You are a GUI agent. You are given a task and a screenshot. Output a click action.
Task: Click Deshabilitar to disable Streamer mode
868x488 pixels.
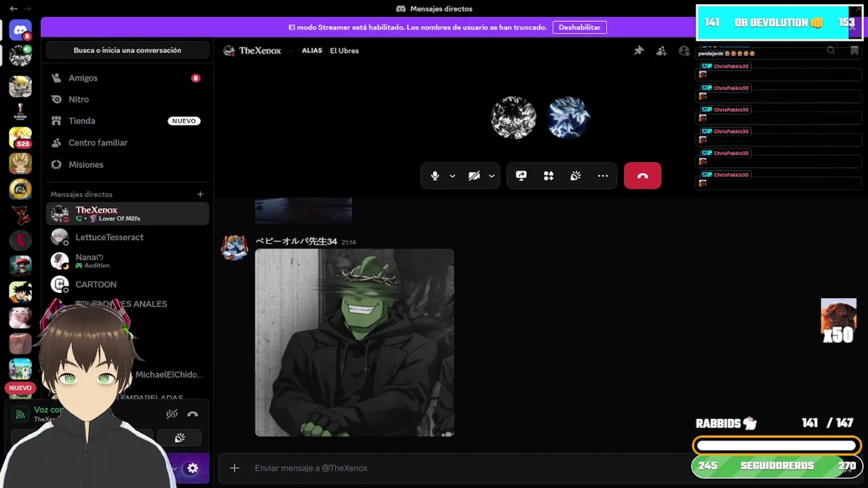tap(580, 27)
